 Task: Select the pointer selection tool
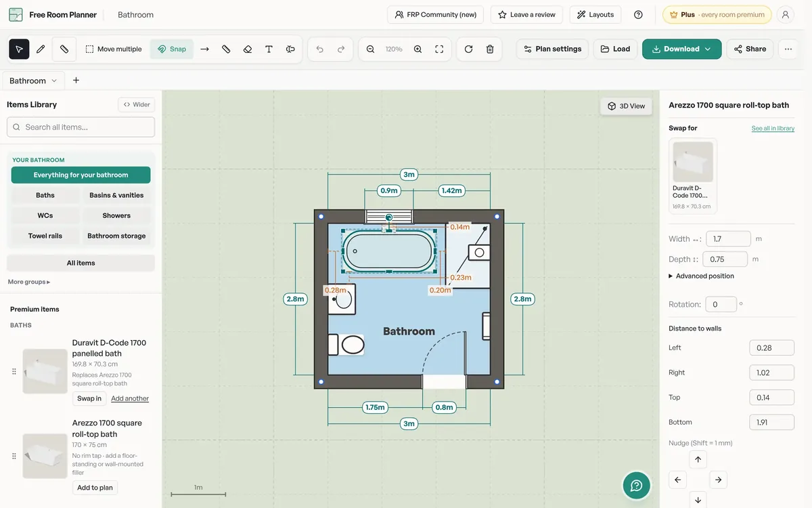click(19, 49)
